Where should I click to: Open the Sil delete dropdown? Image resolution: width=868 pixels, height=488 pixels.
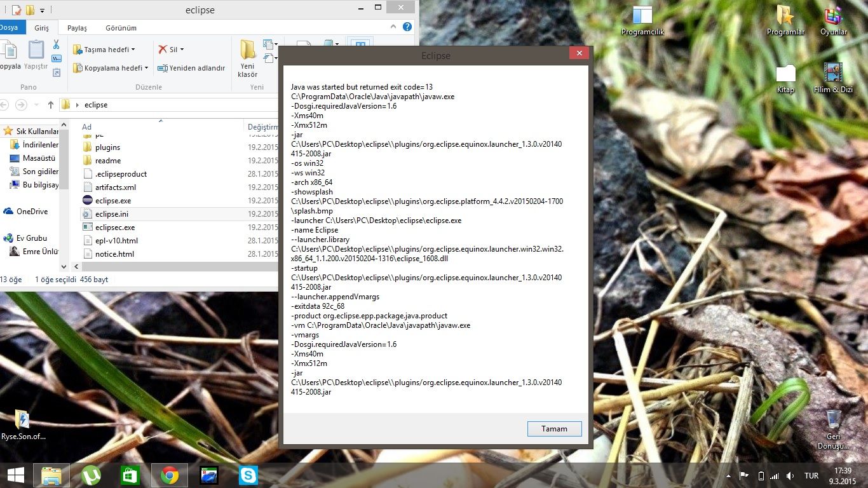[x=171, y=50]
